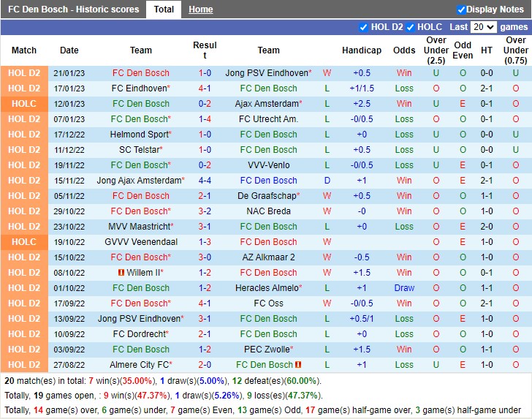532x419 pixels.
Task: Click FC Oss team name
Action: (268, 303)
